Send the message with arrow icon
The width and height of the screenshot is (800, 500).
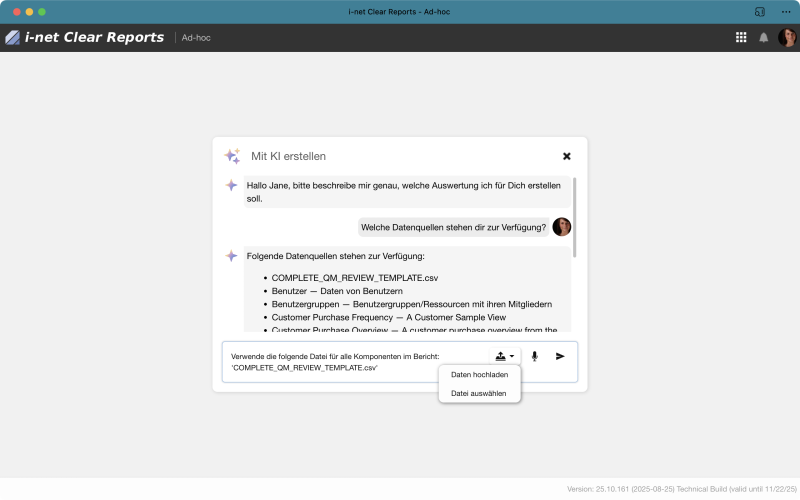coord(560,356)
